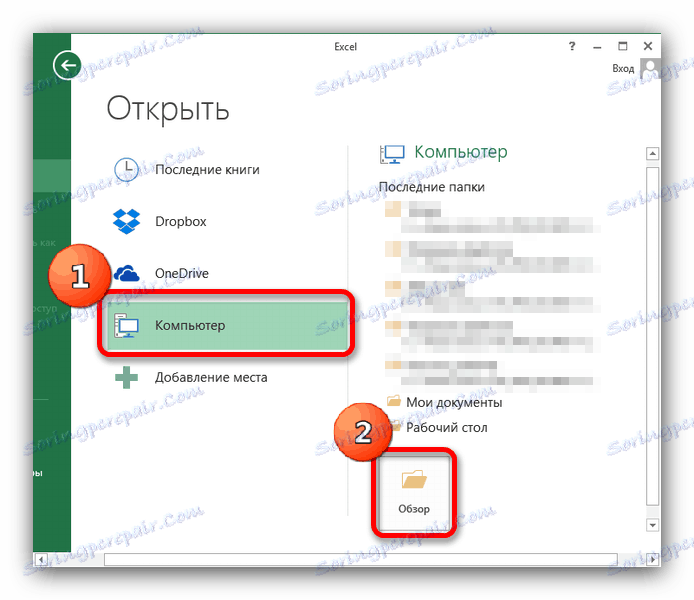Viewport: 694px width, 600px height.
Task: Click the horizontal scrollbar thumb
Action: click(361, 560)
